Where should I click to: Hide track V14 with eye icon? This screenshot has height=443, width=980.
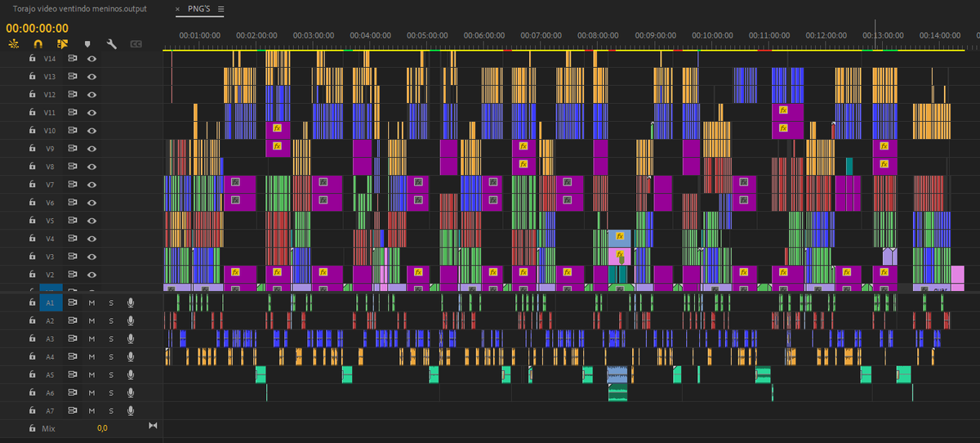(91, 59)
